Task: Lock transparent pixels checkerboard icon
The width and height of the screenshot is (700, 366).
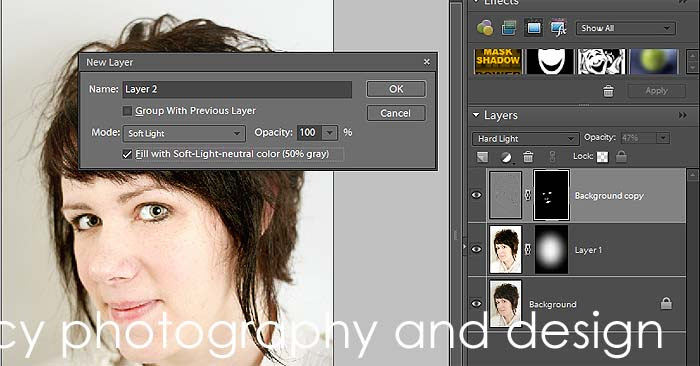Action: (602, 157)
